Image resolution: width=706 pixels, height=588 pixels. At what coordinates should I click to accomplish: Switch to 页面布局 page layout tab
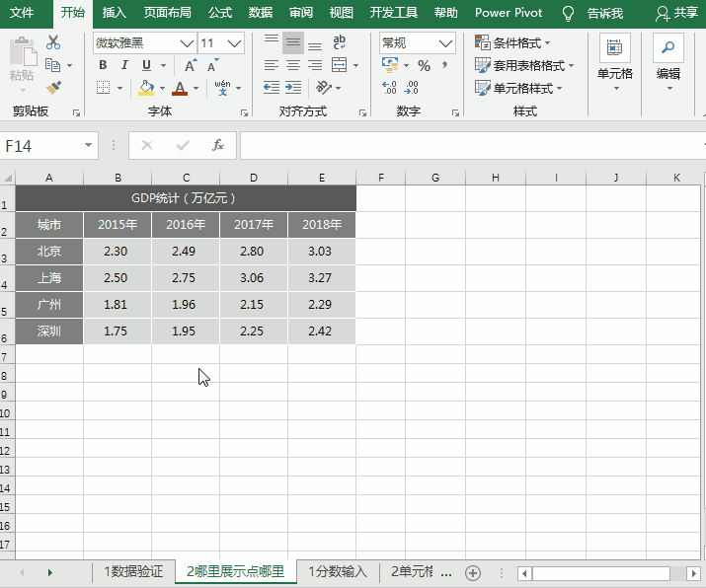167,13
